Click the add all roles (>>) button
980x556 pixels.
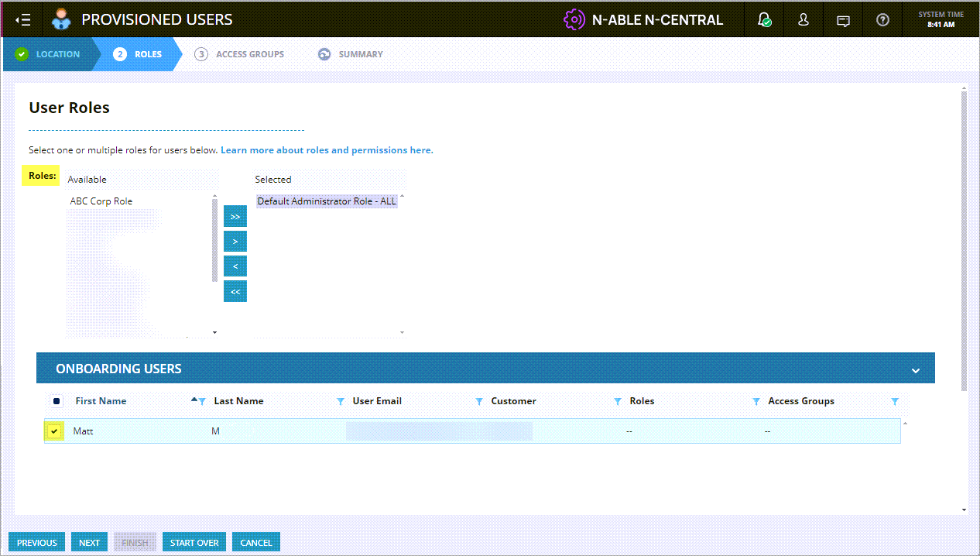click(x=235, y=217)
